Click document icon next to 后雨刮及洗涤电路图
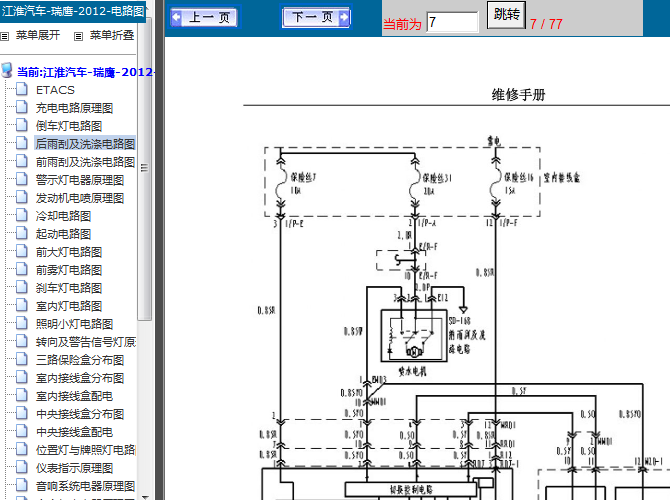 [x=22, y=143]
